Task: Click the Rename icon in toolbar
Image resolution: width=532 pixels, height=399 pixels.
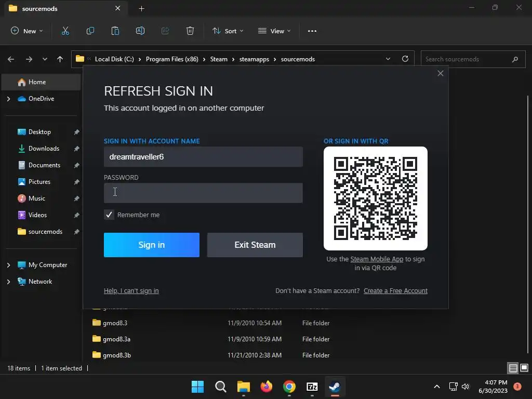Action: coord(140,31)
